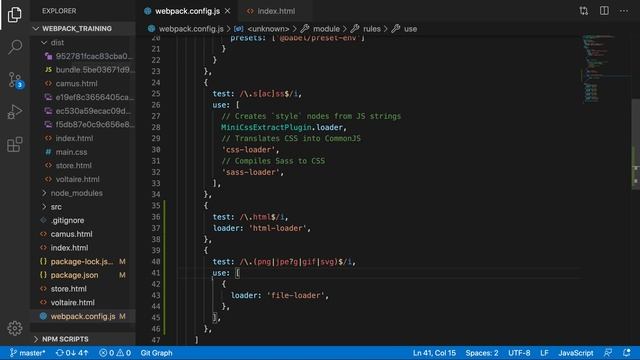Click MiniCssExtractPlugin in code
The image size is (640, 360).
point(266,128)
